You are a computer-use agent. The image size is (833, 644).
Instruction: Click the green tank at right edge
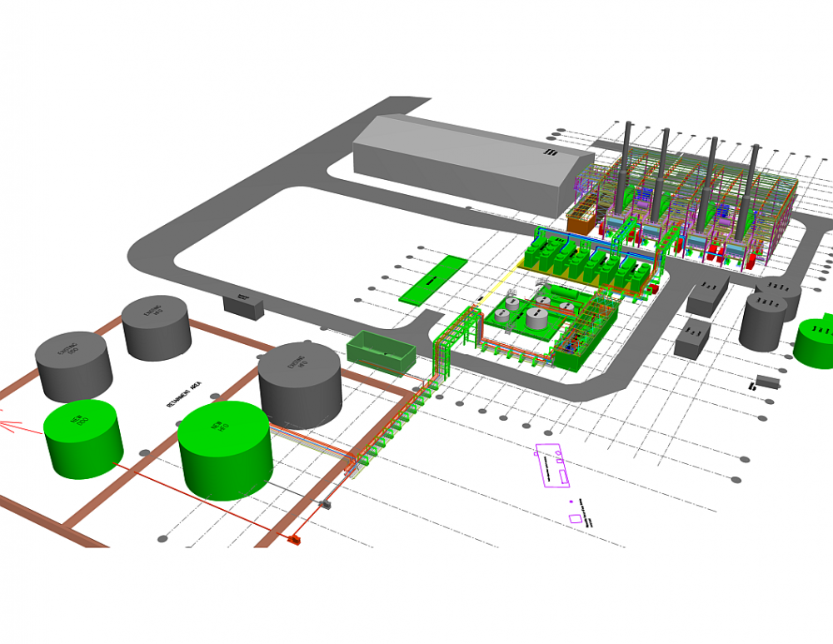816,342
